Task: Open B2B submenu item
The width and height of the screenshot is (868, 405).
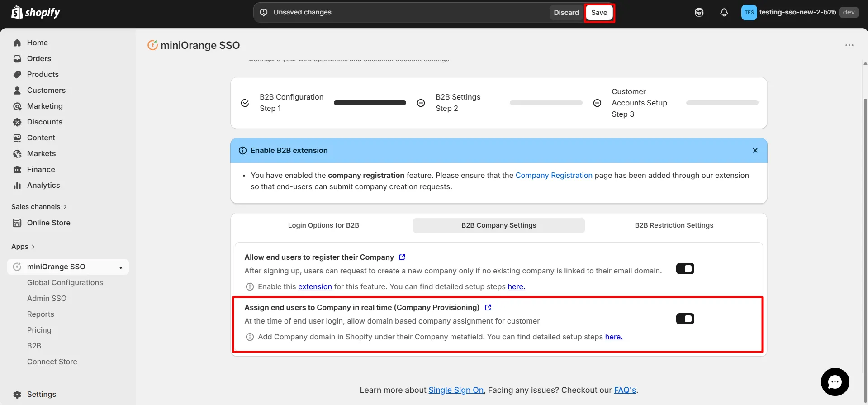Action: (34, 346)
